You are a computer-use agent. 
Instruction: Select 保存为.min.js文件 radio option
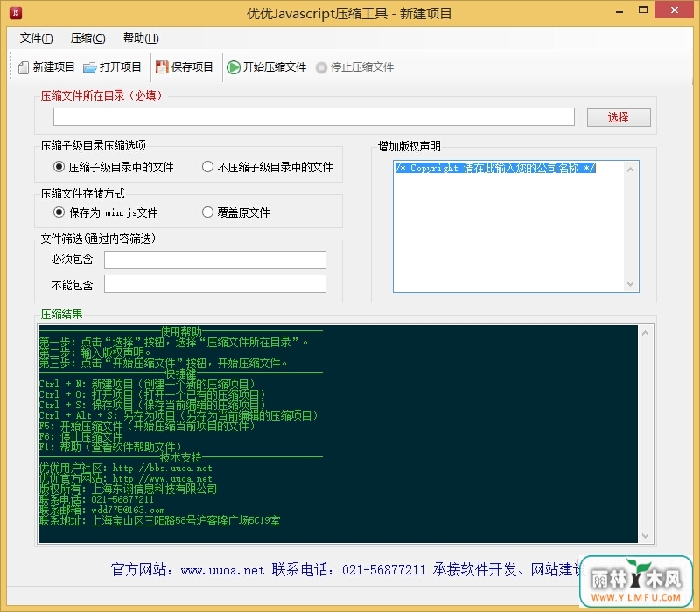coord(59,212)
